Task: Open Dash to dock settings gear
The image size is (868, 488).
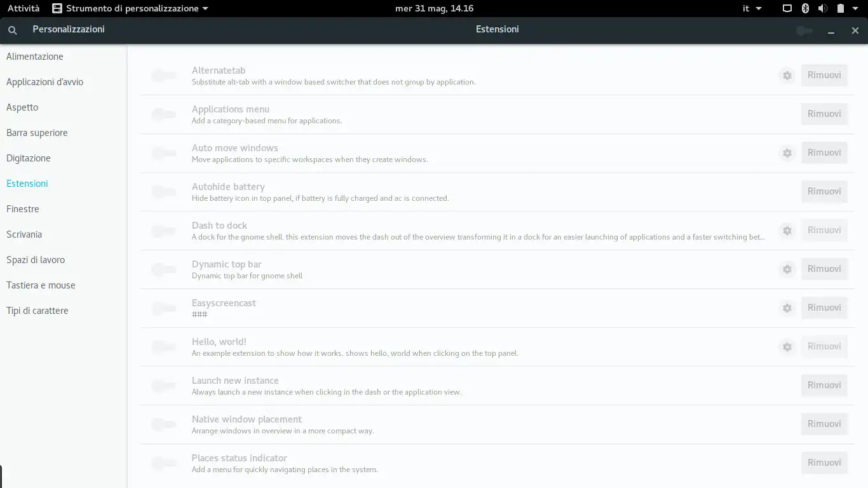Action: click(x=787, y=231)
